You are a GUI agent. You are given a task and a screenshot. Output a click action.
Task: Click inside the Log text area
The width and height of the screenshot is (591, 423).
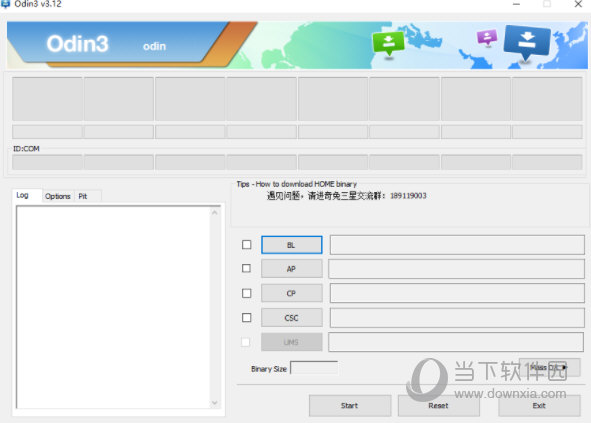[113, 307]
